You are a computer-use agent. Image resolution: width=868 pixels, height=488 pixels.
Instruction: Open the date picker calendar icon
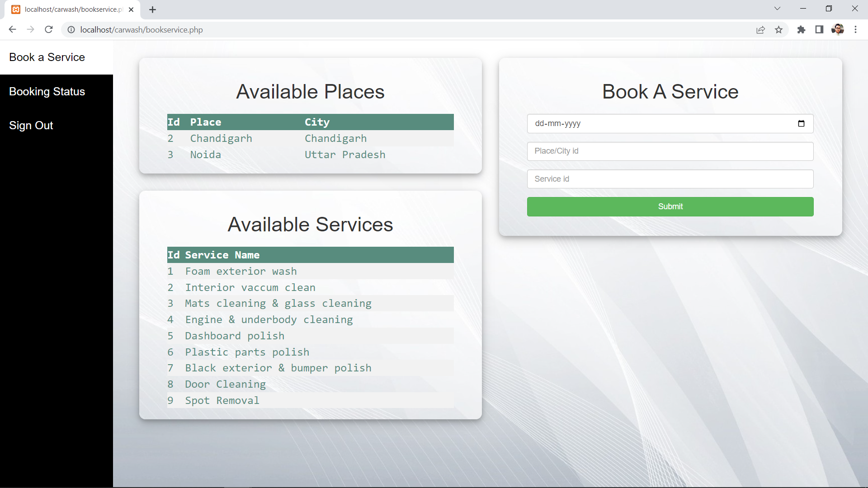pos(801,123)
